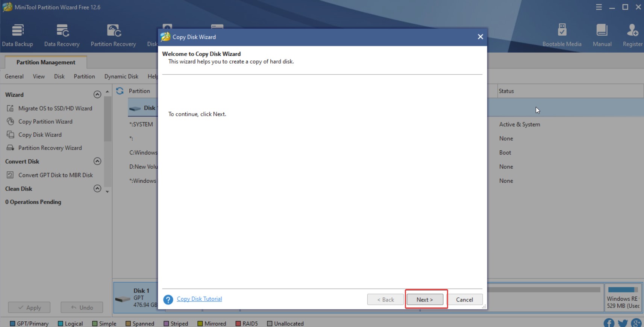
Task: Click Unallocated legend color swatch
Action: point(270,324)
